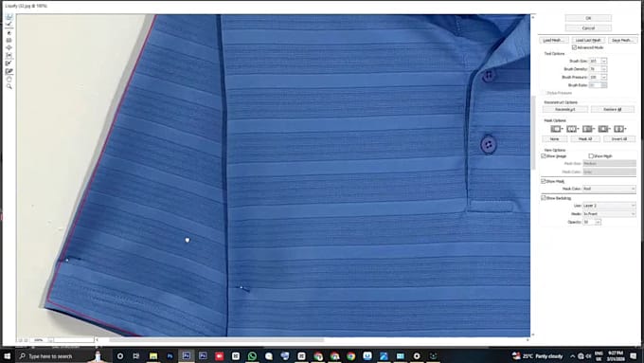Click the None mask button
The image size is (644, 363).
point(554,139)
